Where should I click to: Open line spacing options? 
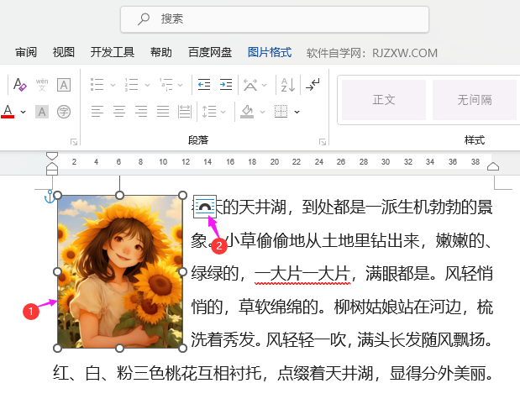tap(209, 112)
